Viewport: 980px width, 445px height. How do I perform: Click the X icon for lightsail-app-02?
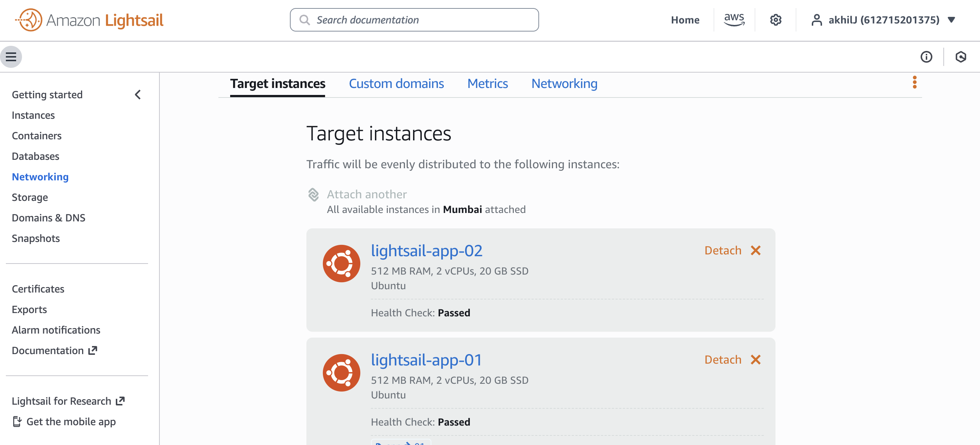pyautogui.click(x=756, y=250)
